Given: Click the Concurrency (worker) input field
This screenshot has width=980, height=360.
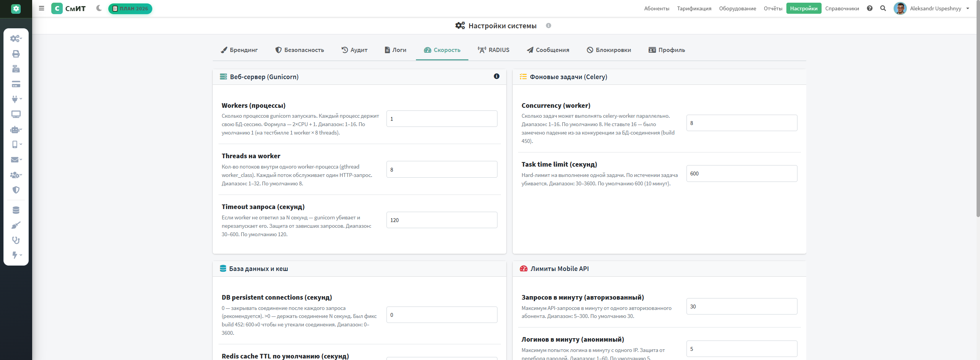Looking at the screenshot, I should pos(742,123).
